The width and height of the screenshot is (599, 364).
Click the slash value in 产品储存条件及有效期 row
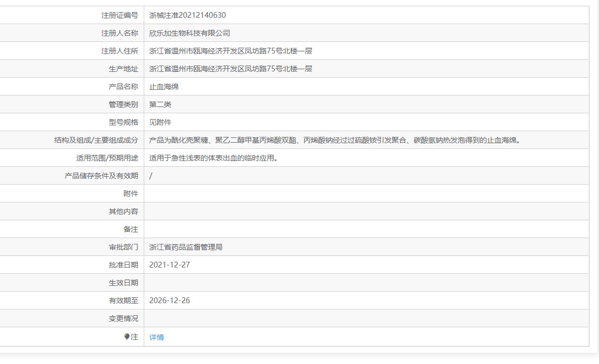point(151,176)
